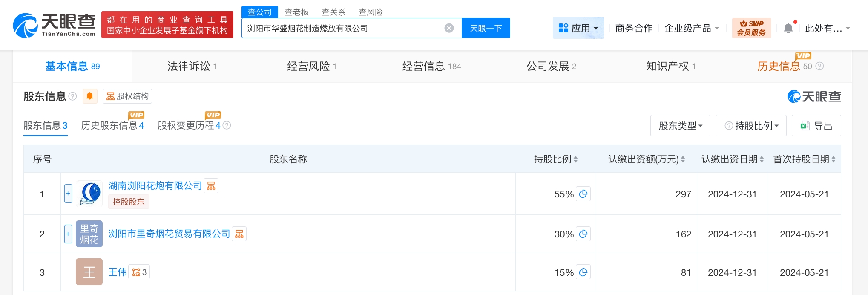This screenshot has width=868, height=295.
Task: Open the 经营信息 tab
Action: tap(431, 66)
